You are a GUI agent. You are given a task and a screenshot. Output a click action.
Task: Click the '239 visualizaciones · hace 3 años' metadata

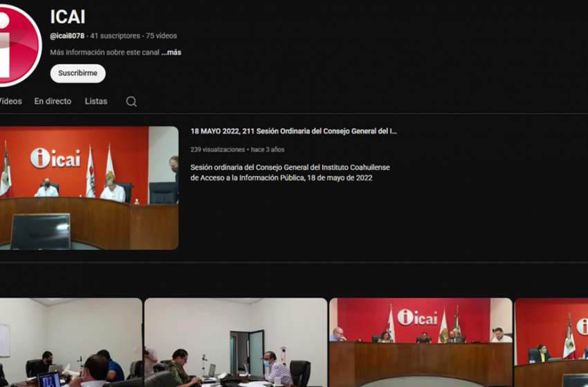point(237,149)
